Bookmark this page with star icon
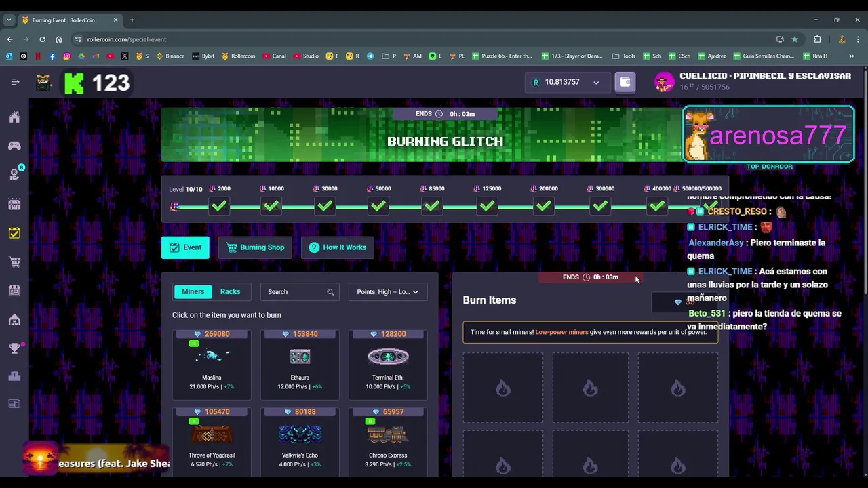868x488 pixels. [x=795, y=39]
